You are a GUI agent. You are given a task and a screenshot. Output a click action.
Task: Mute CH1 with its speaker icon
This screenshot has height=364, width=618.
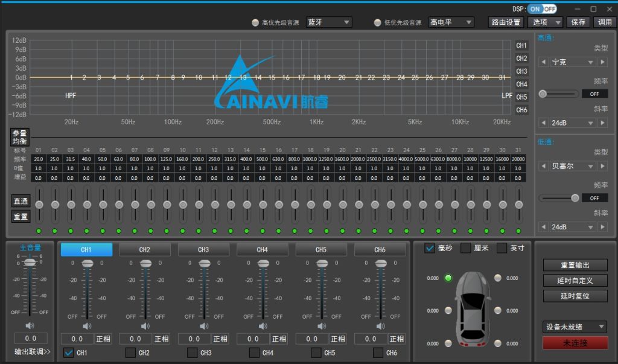coord(87,326)
